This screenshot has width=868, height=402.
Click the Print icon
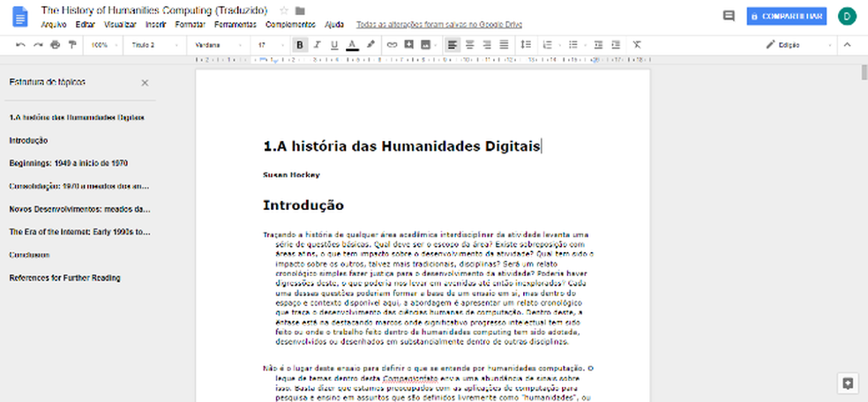(55, 45)
